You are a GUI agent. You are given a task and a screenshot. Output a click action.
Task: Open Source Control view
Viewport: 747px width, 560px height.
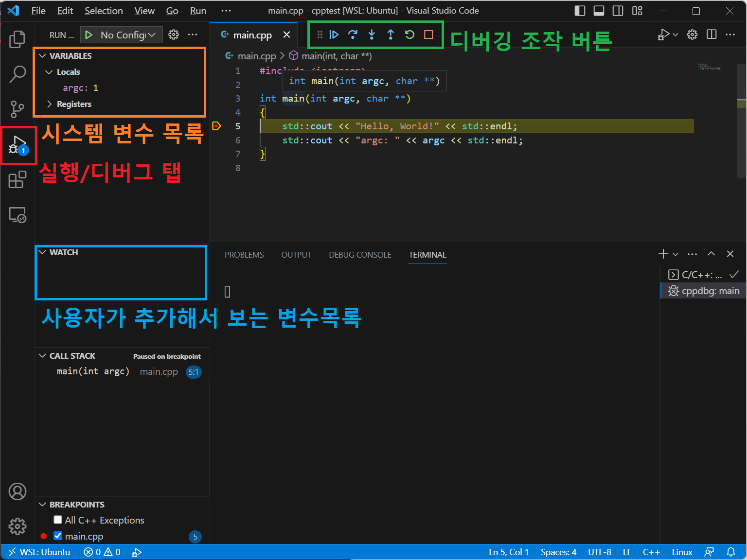click(x=18, y=109)
